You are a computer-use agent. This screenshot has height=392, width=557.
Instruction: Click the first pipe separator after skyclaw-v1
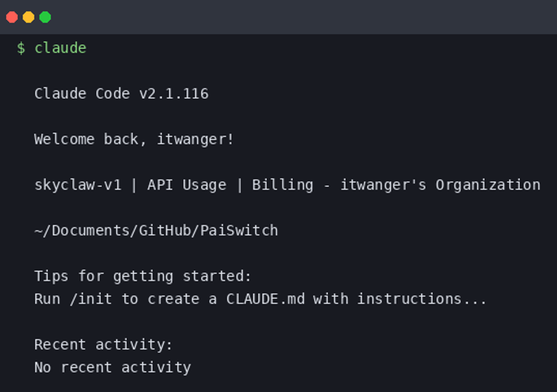[x=134, y=185]
